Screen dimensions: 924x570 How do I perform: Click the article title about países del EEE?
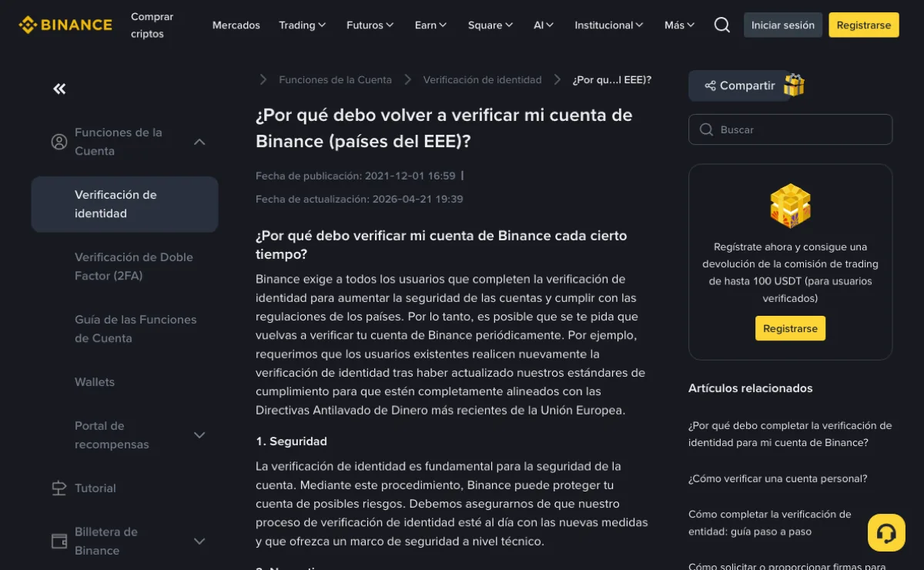(x=444, y=129)
